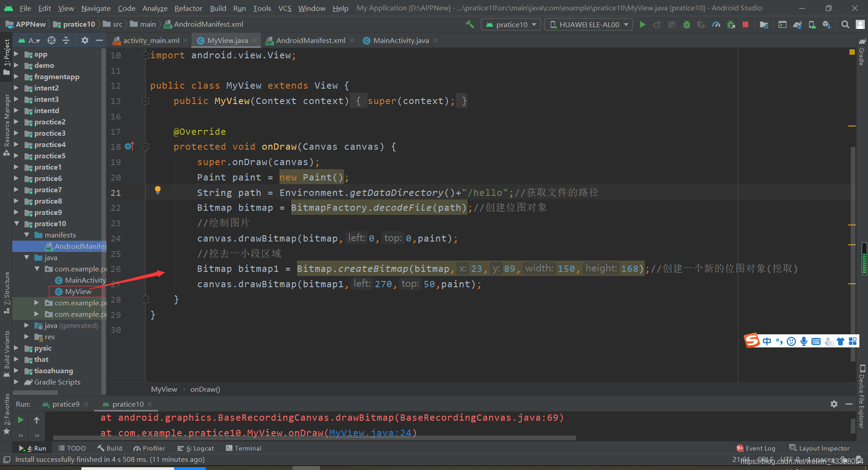Open the Terminal tool button

pos(244,448)
